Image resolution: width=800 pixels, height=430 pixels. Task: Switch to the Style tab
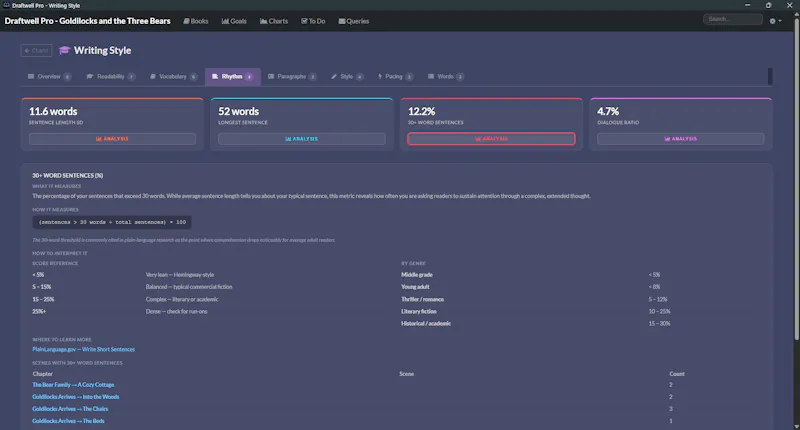tap(347, 77)
